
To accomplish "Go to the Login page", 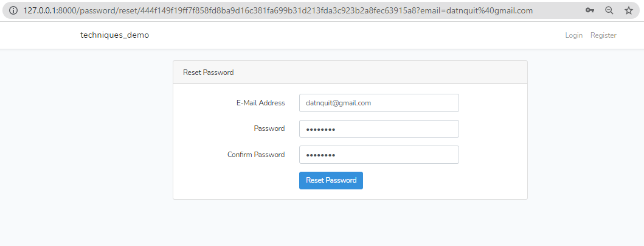I will click(573, 35).
